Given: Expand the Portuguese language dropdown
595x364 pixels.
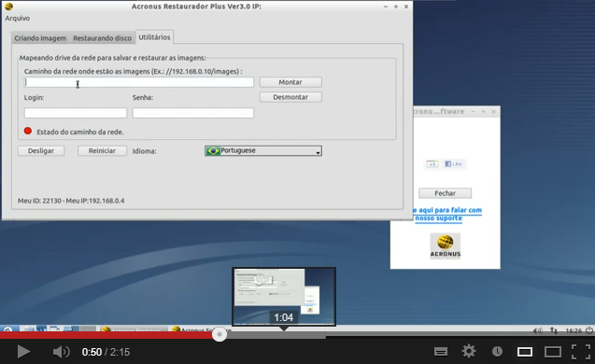Looking at the screenshot, I should point(263,151).
